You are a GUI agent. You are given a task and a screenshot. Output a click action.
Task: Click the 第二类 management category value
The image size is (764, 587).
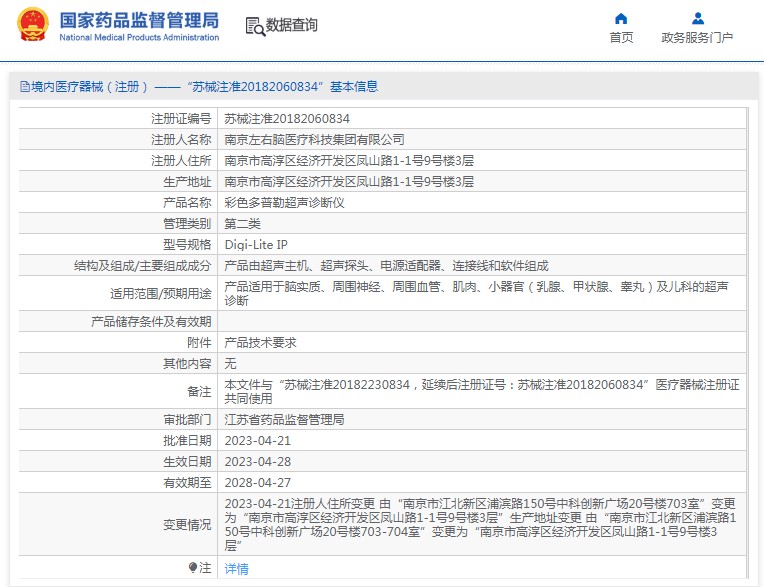pos(242,223)
